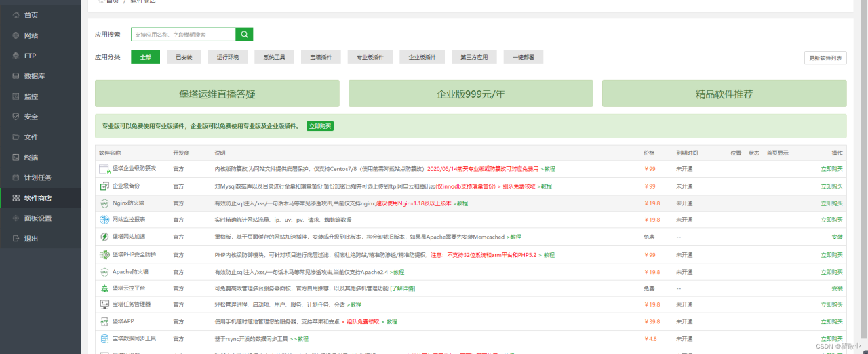
Task: Click the 堡塔PHP安全防护 name text
Action: 134,254
